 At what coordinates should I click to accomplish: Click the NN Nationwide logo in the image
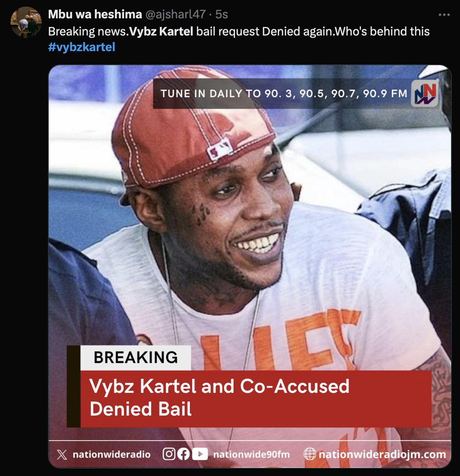tap(425, 94)
